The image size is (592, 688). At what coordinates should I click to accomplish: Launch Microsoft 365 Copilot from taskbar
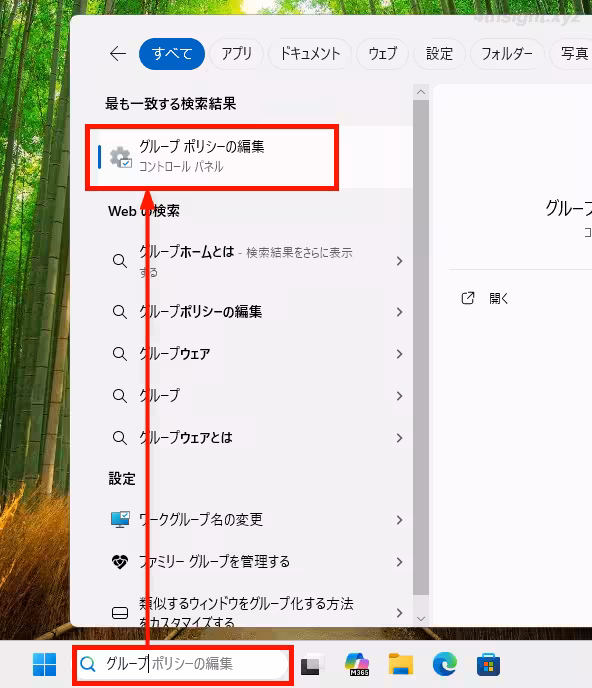coord(357,664)
